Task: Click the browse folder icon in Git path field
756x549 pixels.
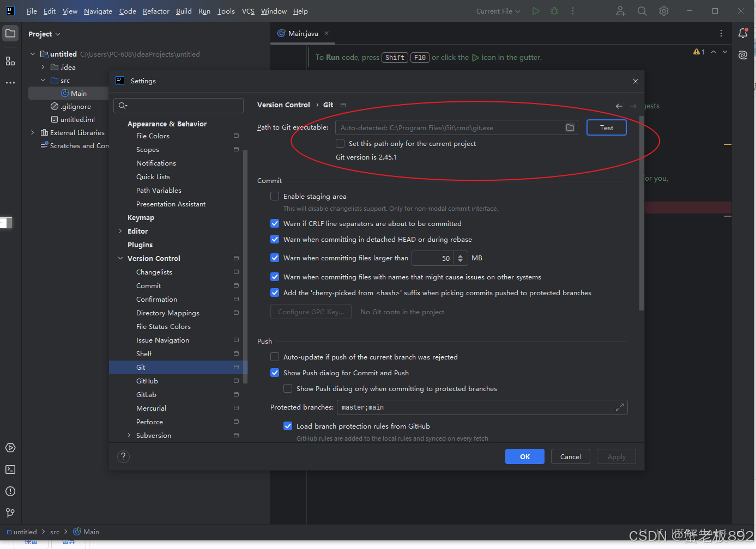Action: tap(570, 127)
